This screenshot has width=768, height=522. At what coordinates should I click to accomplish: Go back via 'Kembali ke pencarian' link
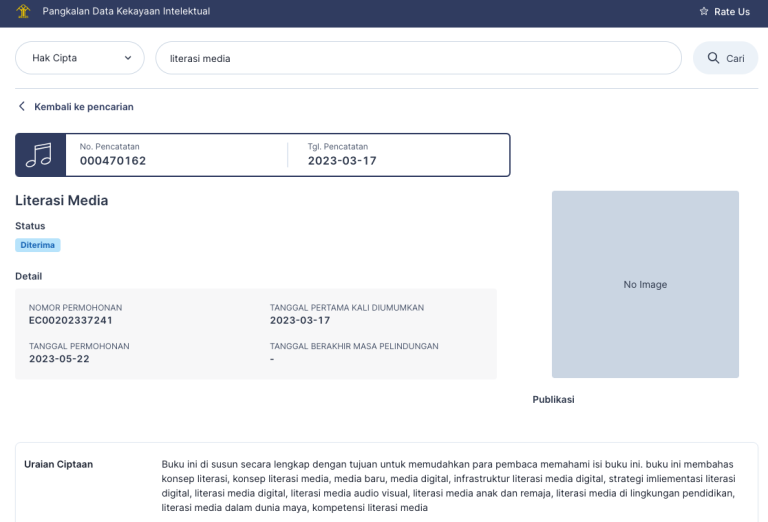83,107
